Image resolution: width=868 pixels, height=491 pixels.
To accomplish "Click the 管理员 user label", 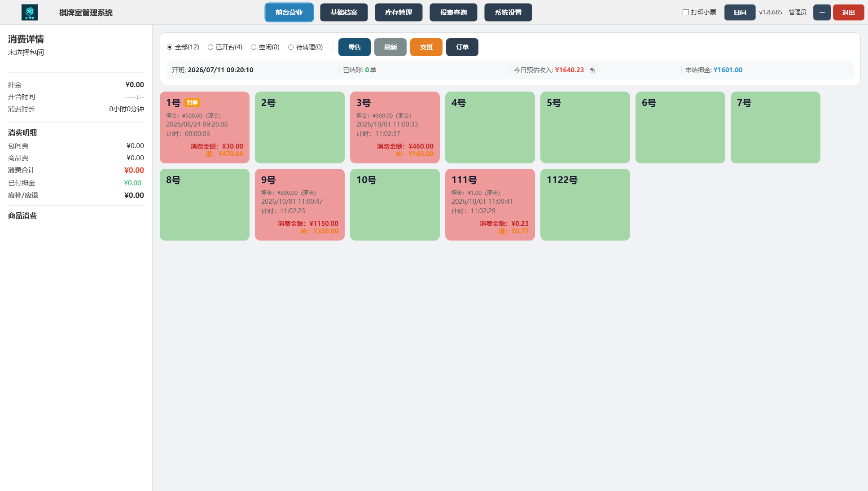I will tap(798, 13).
